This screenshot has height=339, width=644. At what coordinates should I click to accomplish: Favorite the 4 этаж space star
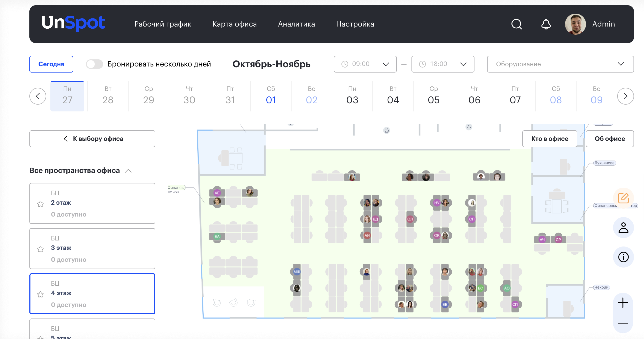(40, 294)
